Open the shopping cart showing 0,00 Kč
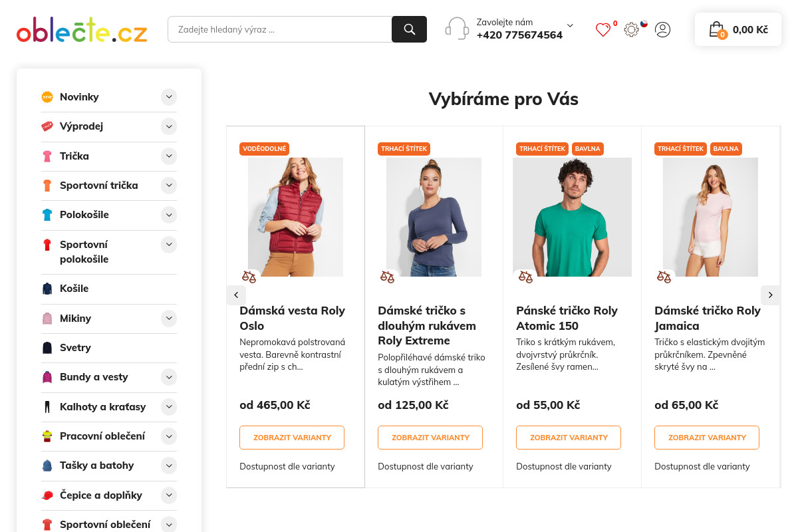 (x=737, y=29)
